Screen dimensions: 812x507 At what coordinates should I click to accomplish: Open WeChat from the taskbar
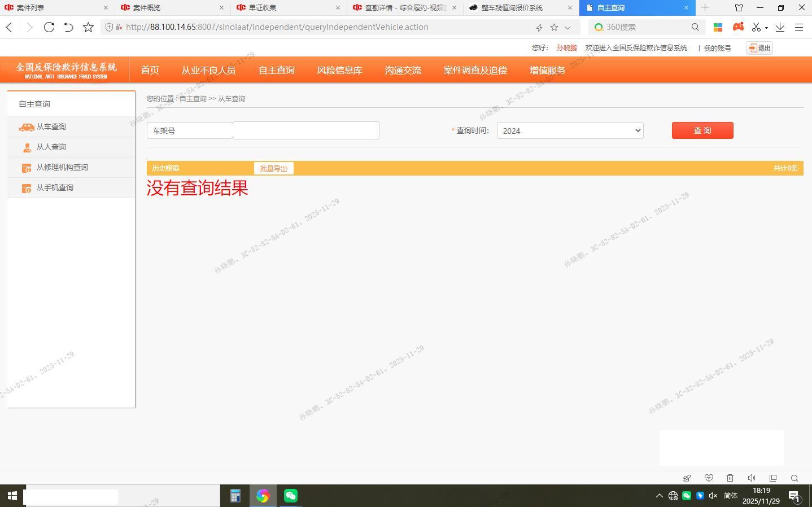coord(291,496)
